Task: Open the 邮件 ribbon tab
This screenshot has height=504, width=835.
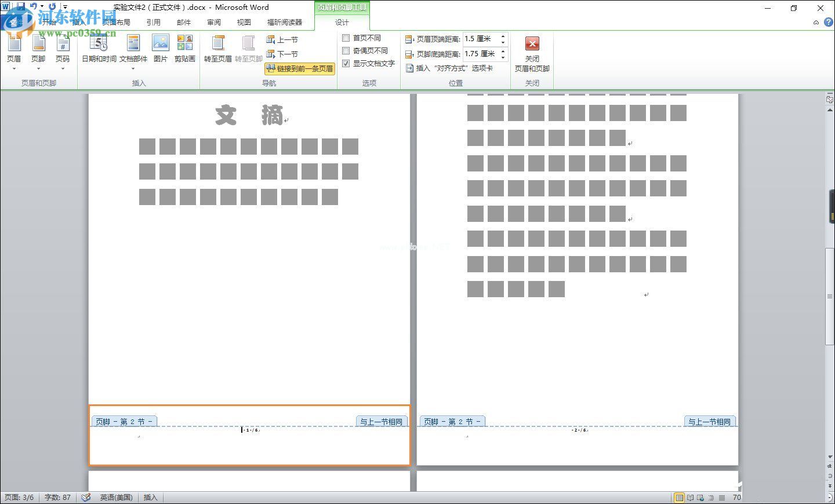Action: pos(184,22)
